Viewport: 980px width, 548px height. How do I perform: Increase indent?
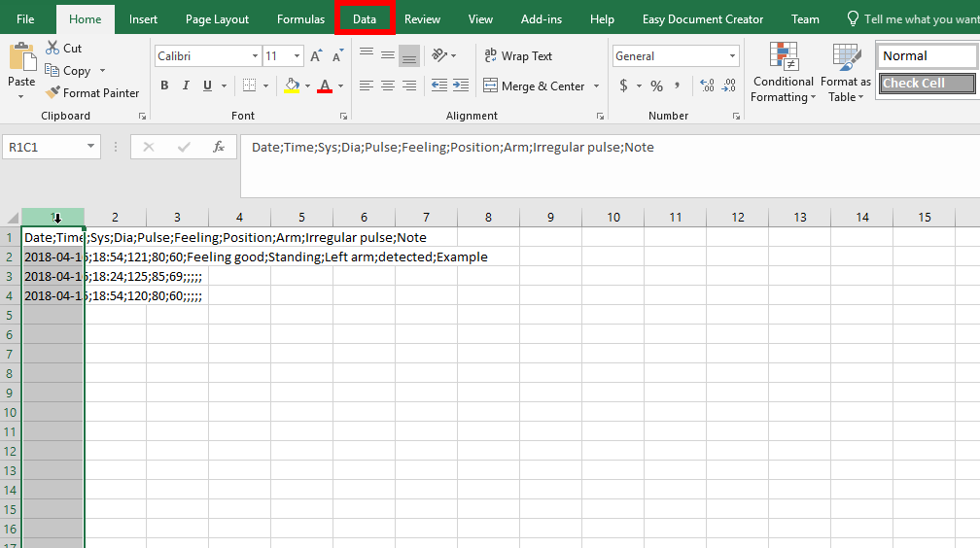coord(461,86)
